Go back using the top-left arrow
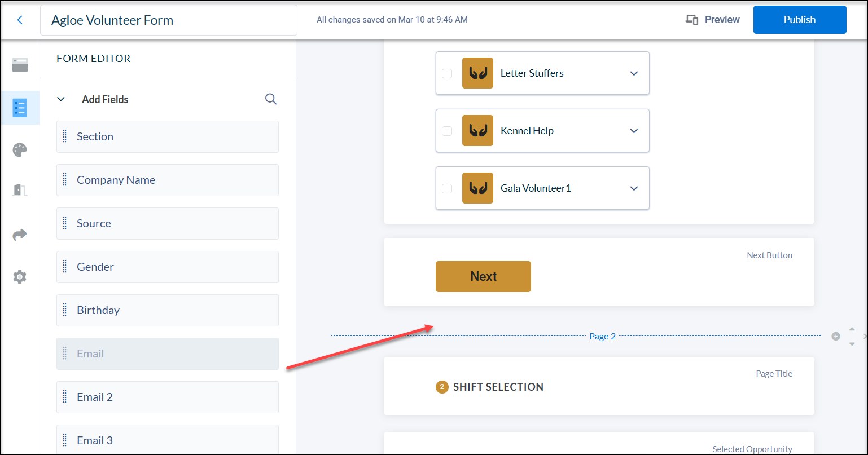Screen dimensions: 868x455 (x=20, y=20)
